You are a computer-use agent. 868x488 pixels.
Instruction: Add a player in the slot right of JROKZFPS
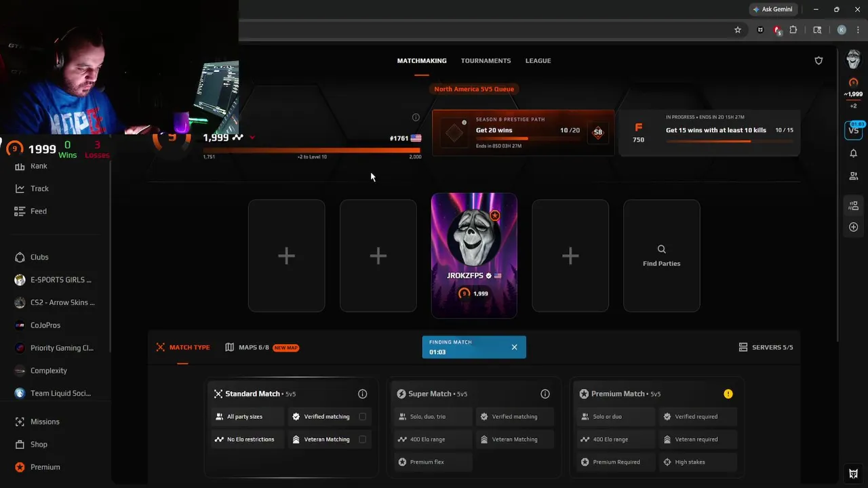[570, 256]
